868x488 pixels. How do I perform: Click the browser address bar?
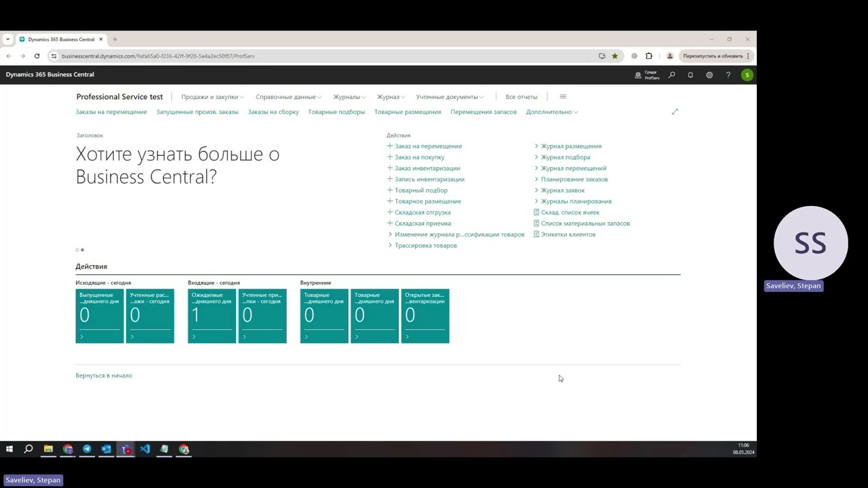click(x=325, y=56)
